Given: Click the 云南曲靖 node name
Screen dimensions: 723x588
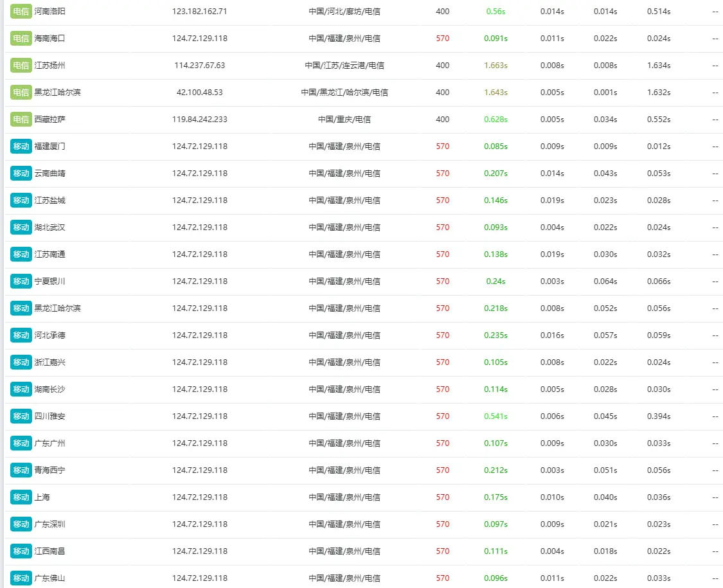Looking at the screenshot, I should tap(49, 174).
